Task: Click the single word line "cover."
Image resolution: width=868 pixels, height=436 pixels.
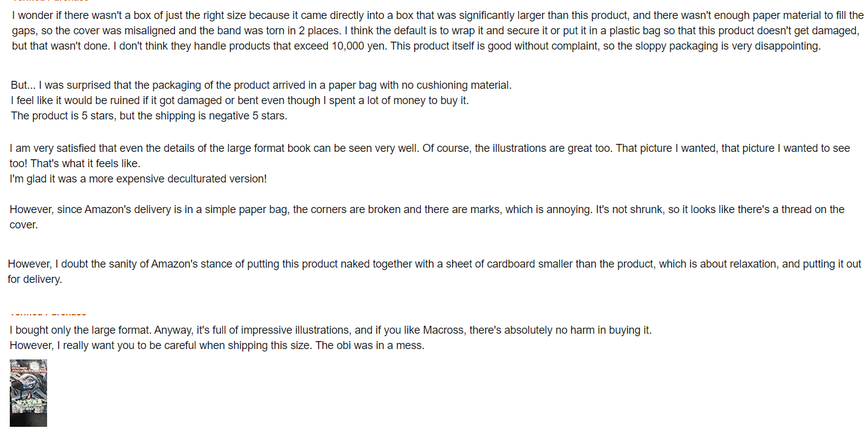Action: click(x=24, y=225)
